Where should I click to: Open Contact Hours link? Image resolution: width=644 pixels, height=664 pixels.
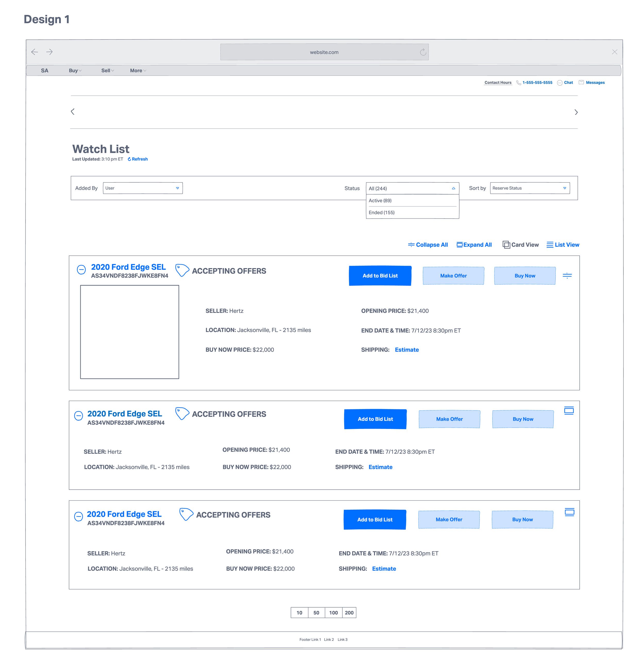tap(498, 83)
